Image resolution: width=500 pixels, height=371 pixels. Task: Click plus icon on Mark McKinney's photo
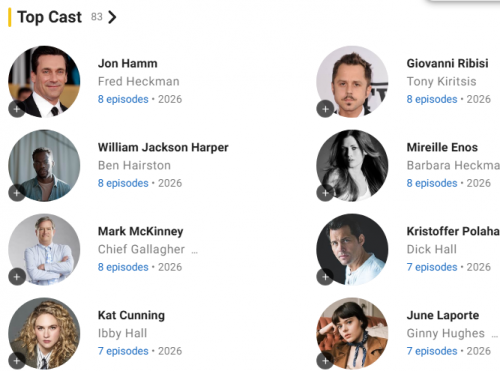(17, 277)
